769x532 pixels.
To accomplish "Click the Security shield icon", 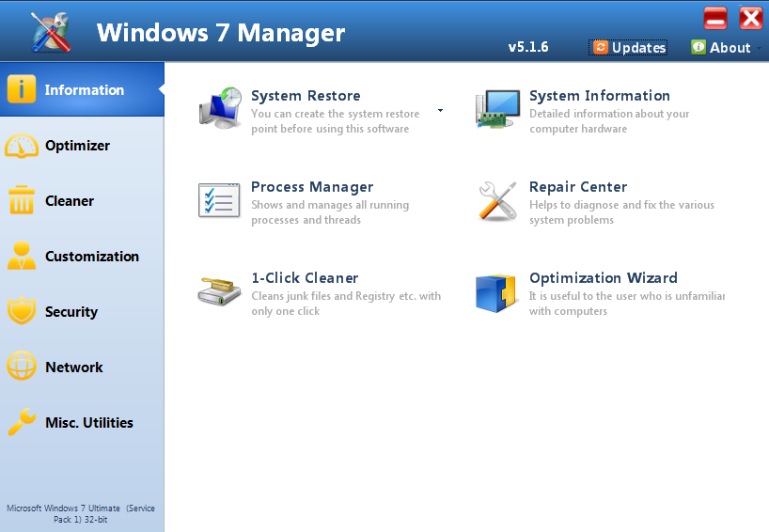I will coord(22,312).
